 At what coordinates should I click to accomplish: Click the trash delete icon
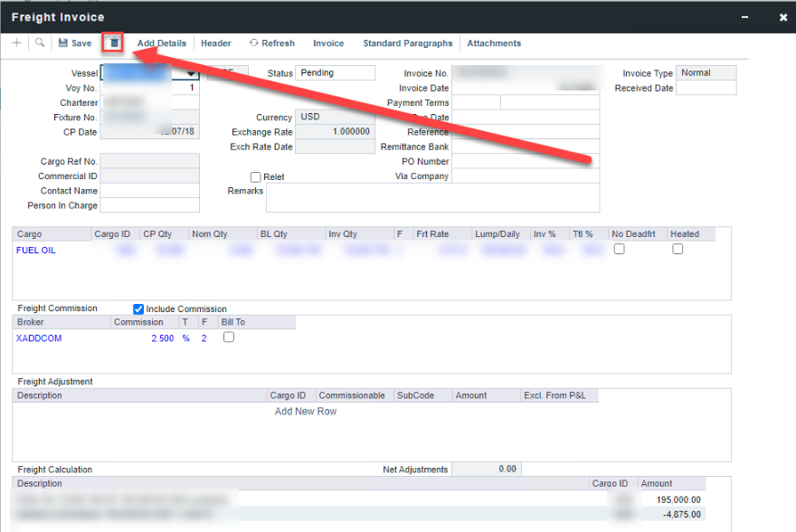114,43
